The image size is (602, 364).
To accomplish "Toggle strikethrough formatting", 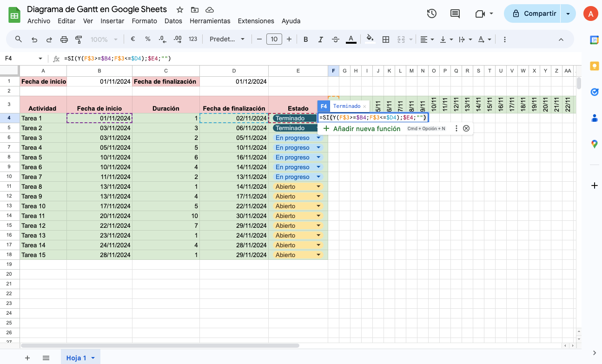I will pyautogui.click(x=336, y=40).
